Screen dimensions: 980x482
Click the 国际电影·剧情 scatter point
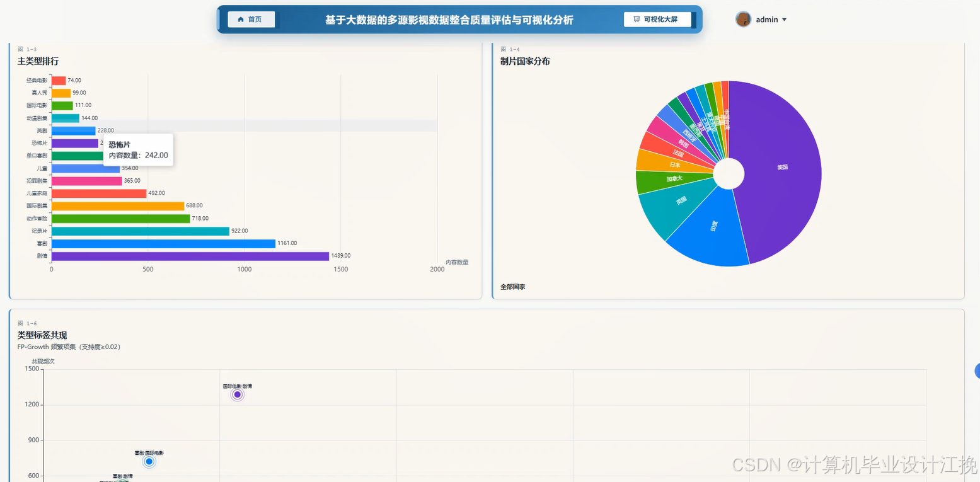point(238,395)
